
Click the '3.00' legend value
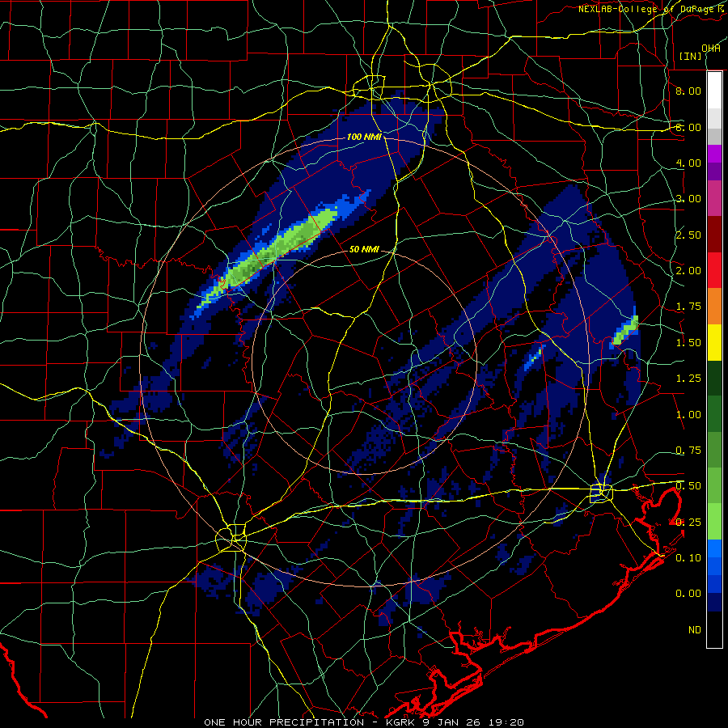click(x=688, y=199)
